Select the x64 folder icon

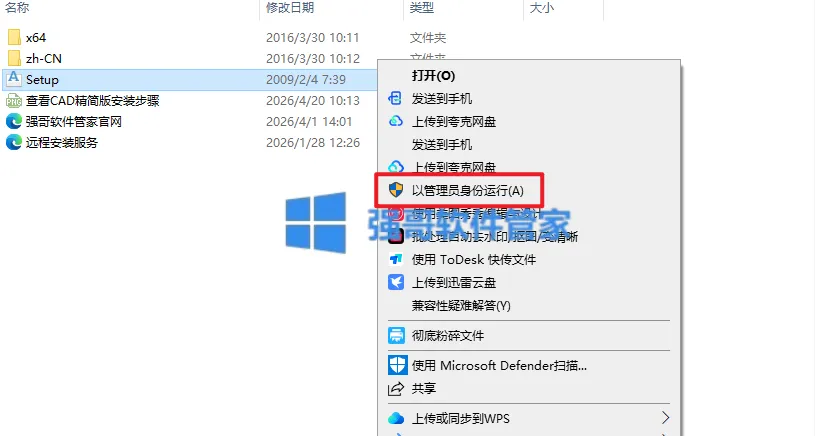(14, 38)
